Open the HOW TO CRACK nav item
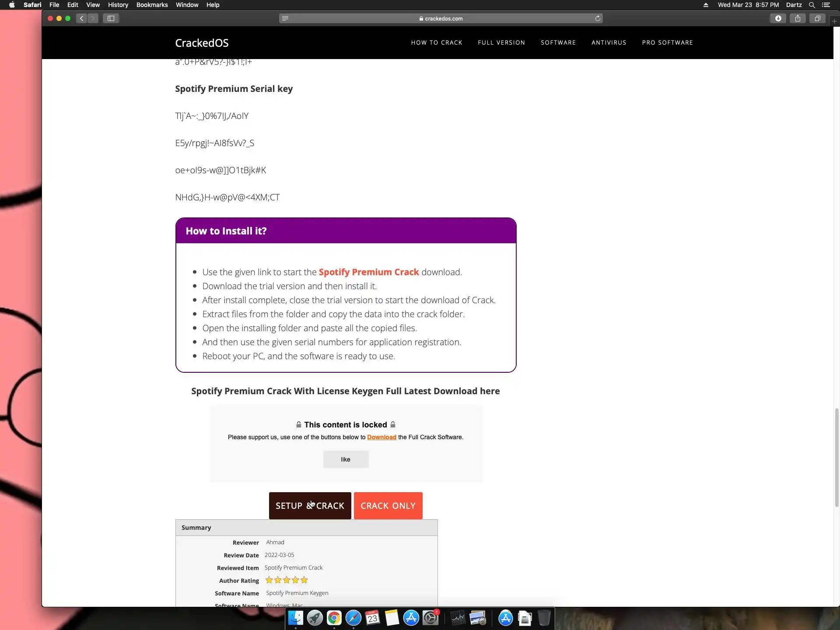 (x=436, y=42)
